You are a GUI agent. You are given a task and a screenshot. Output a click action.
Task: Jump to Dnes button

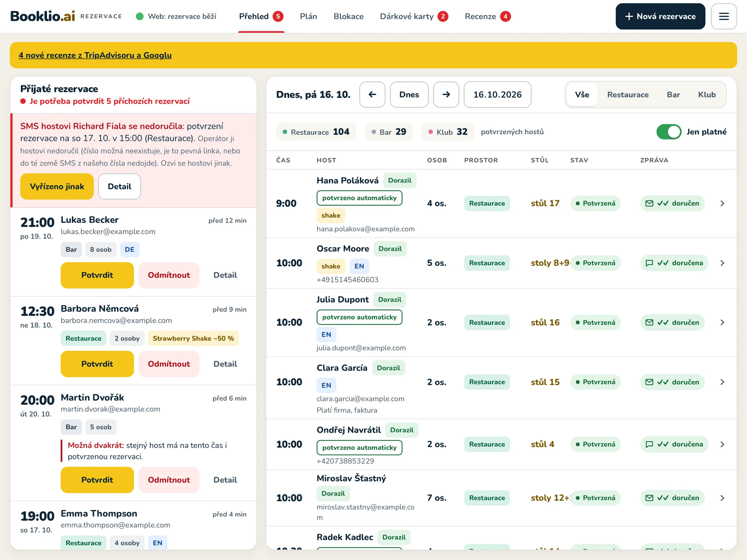[x=409, y=94]
